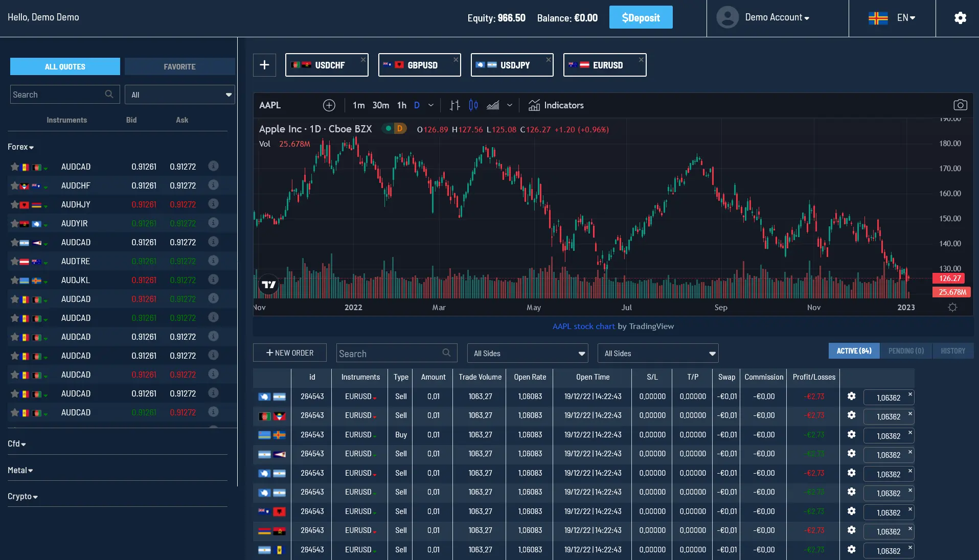Close first order with 1,06362 button
This screenshot has height=560, width=979.
(889, 398)
